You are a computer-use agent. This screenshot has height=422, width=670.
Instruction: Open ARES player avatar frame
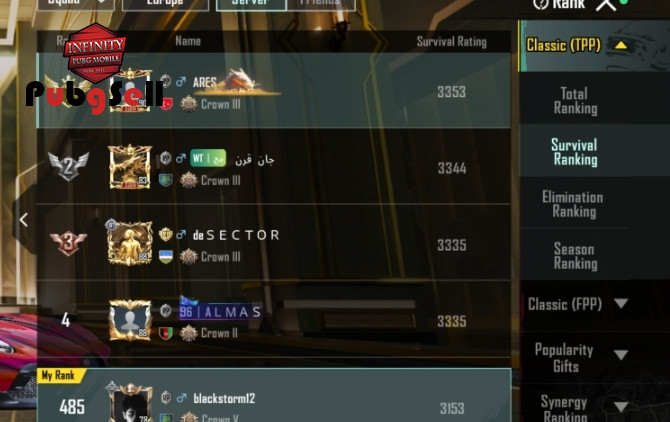[130, 91]
